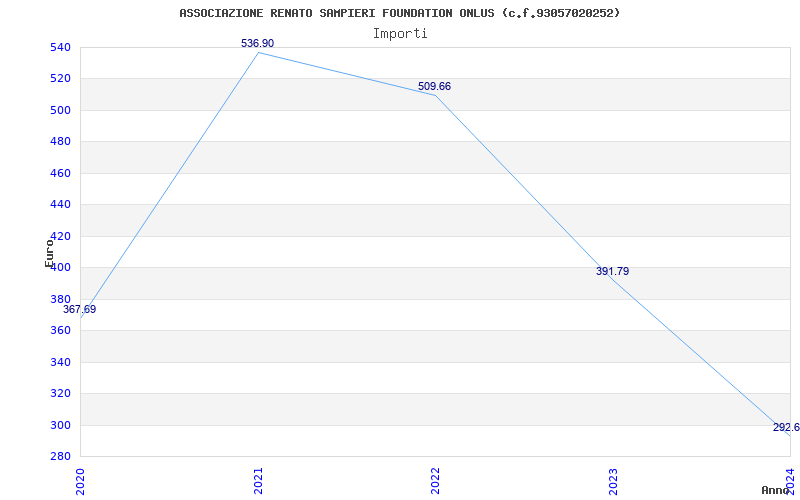
Task: Click the y-axis value 380
Action: pyautogui.click(x=60, y=299)
